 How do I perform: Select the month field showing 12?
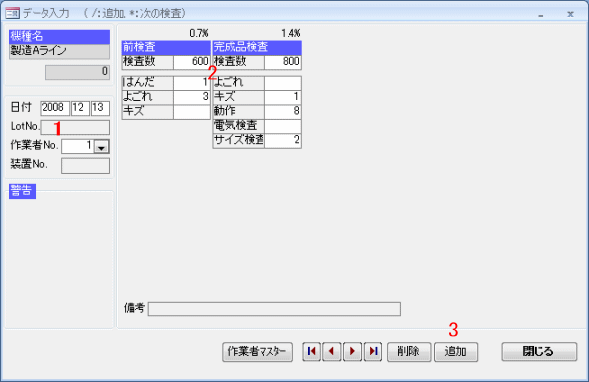[80, 108]
